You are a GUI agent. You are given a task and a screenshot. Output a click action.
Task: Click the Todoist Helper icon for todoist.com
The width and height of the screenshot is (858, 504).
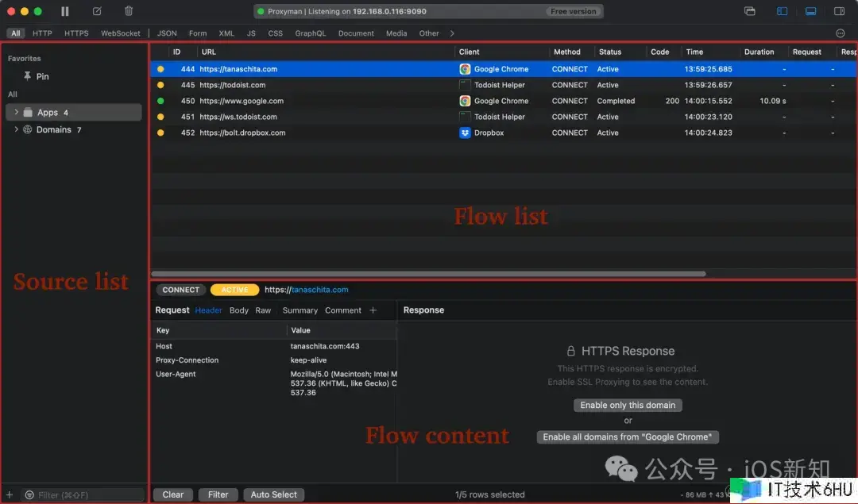[x=465, y=85]
